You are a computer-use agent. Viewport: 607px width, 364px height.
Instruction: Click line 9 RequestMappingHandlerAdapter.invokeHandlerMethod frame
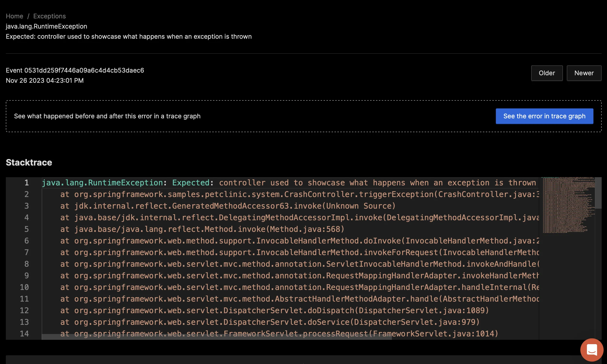pyautogui.click(x=299, y=275)
